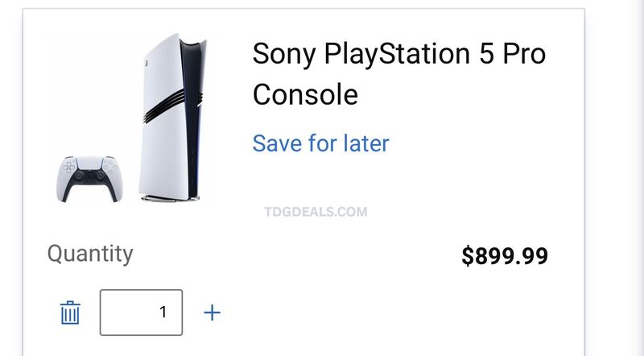Click the D-pad on the controller image
This screenshot has height=356, width=644.
pos(69,168)
